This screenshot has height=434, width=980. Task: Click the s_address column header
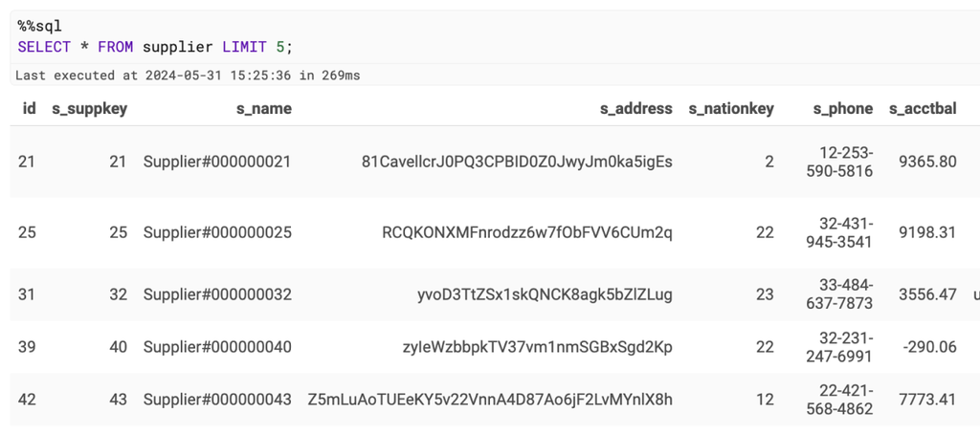click(636, 109)
